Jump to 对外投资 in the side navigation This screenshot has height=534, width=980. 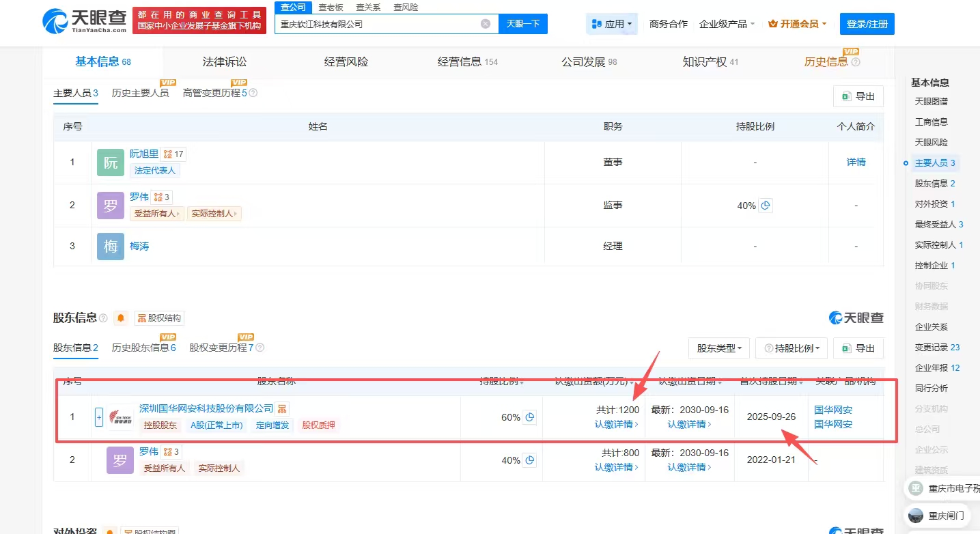935,204
